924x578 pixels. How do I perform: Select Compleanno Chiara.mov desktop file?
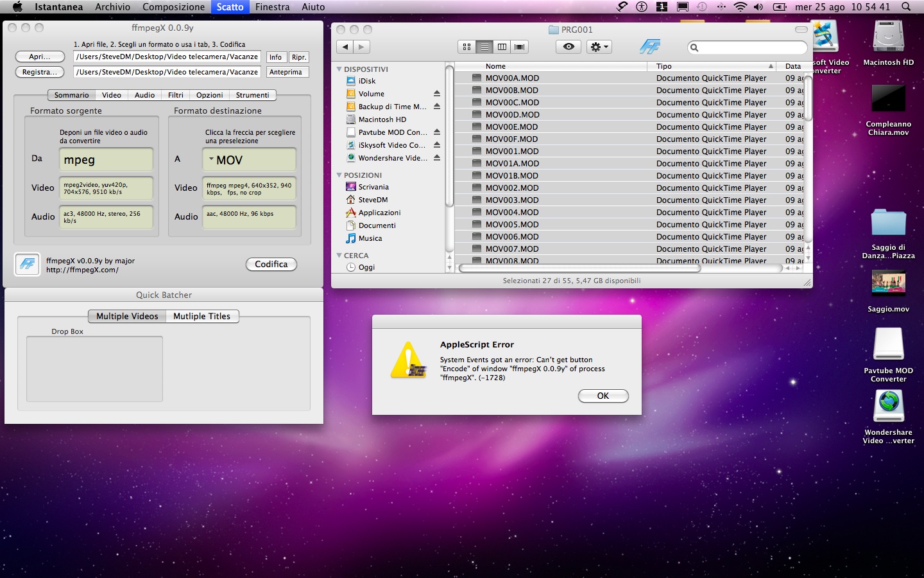coord(889,110)
